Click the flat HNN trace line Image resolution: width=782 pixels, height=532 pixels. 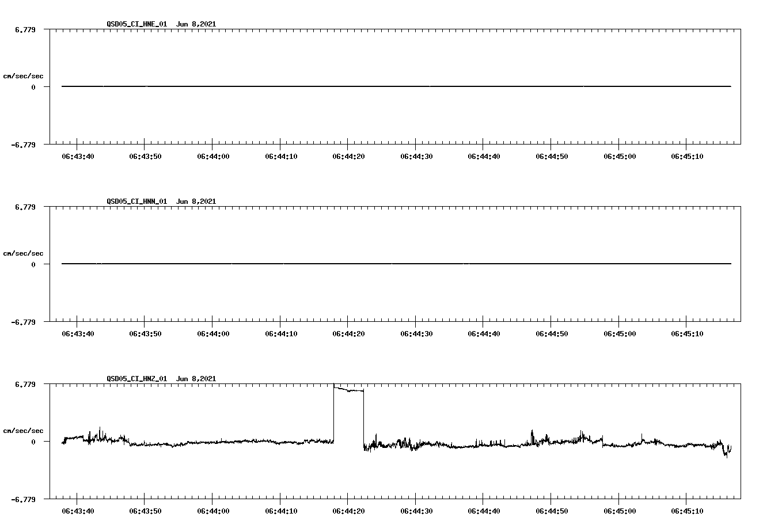pos(396,264)
